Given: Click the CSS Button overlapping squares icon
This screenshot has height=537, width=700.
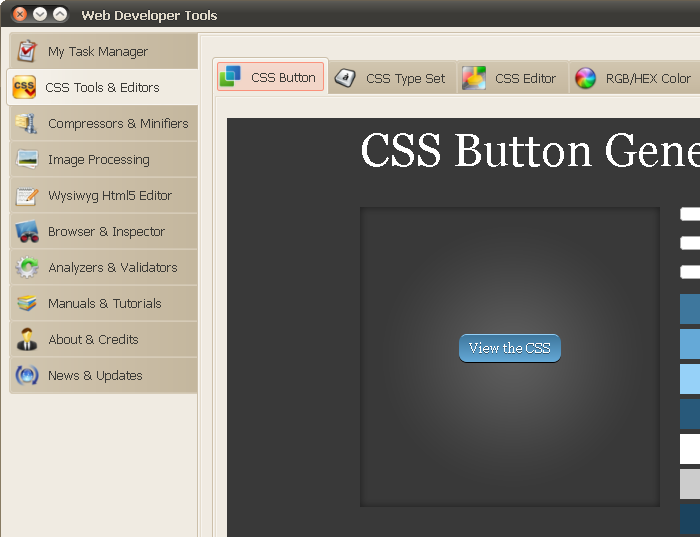Looking at the screenshot, I should coord(230,76).
